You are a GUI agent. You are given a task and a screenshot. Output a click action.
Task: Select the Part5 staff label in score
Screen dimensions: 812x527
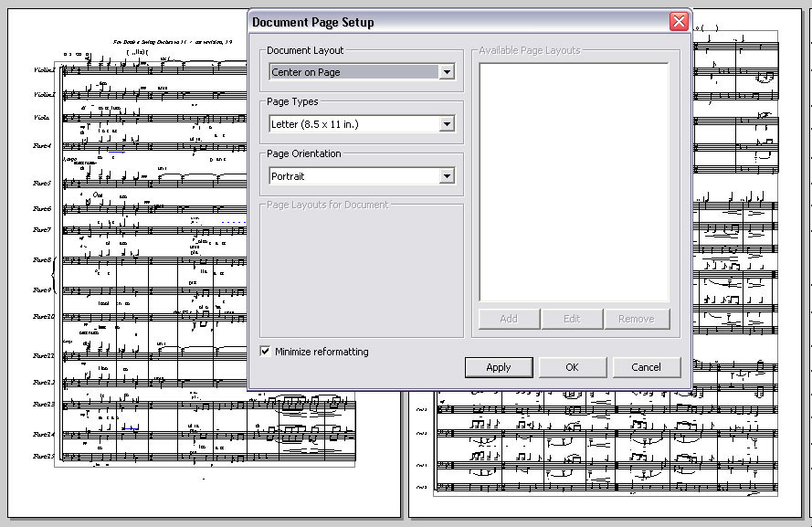coord(42,184)
